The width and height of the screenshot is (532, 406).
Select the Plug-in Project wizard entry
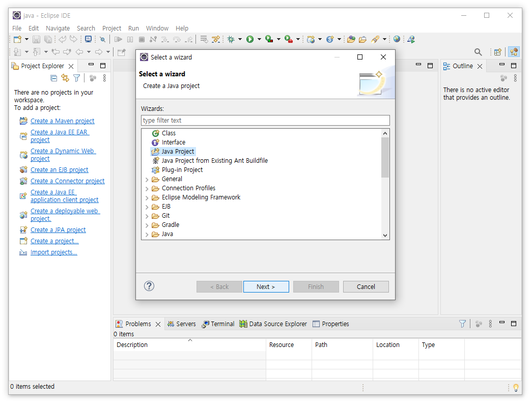point(177,169)
